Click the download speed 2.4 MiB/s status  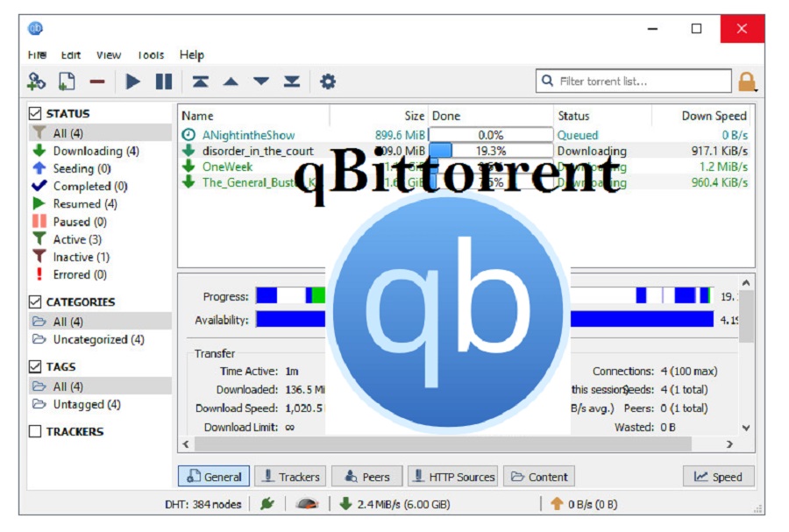point(394,504)
